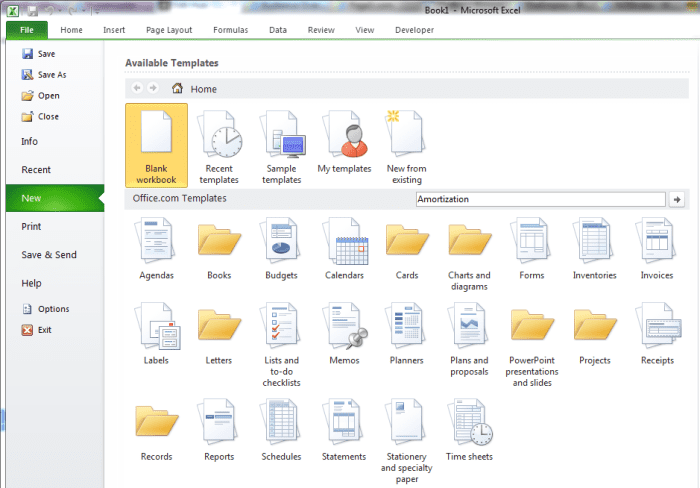Image resolution: width=700 pixels, height=488 pixels.
Task: Open the Forms template category
Action: 532,248
